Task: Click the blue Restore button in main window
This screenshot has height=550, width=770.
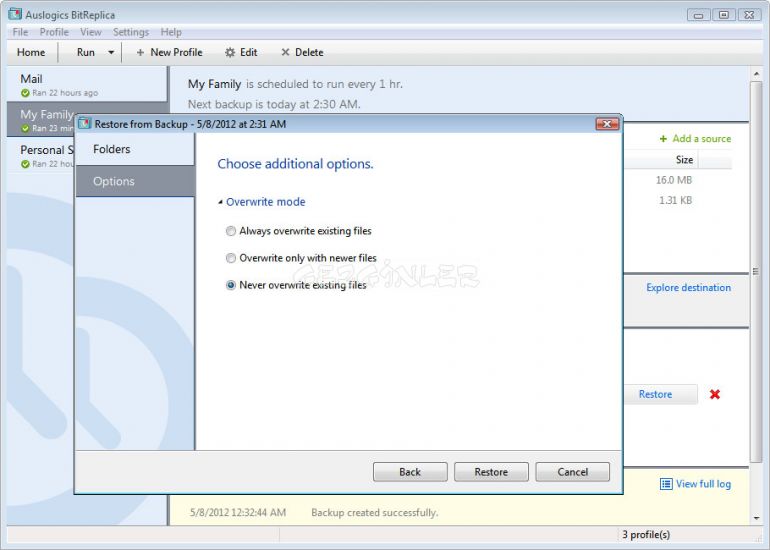Action: coord(661,394)
